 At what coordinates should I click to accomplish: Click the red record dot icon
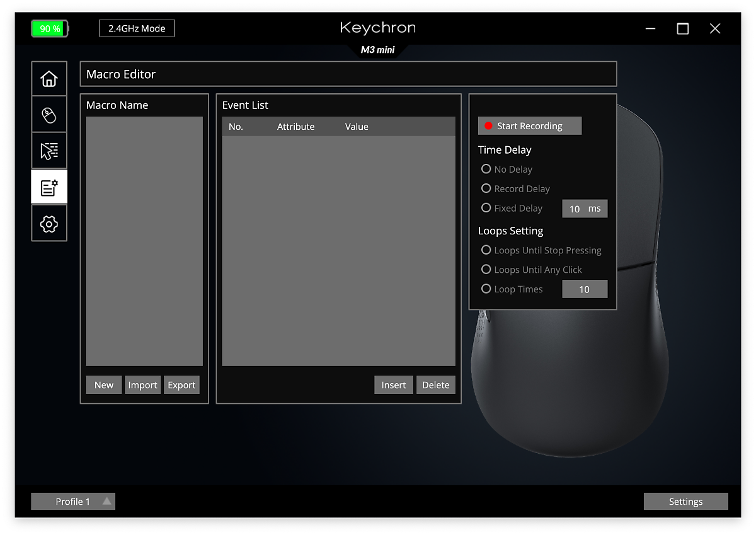[x=488, y=126]
